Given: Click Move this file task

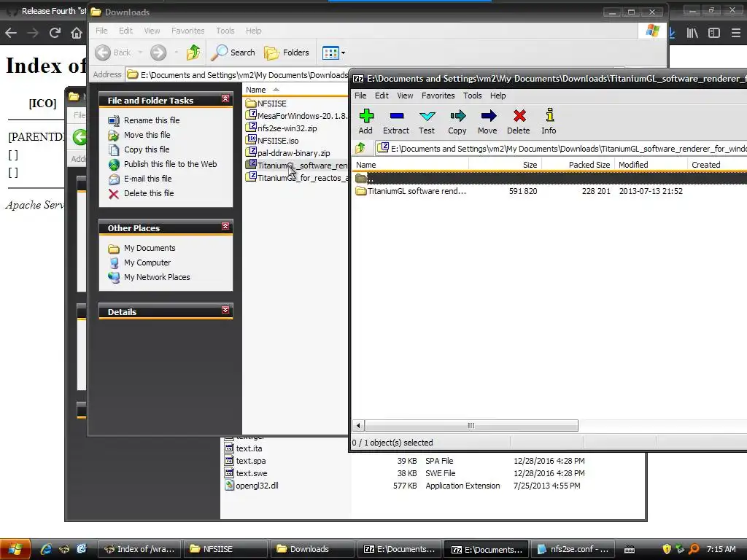Looking at the screenshot, I should (147, 135).
